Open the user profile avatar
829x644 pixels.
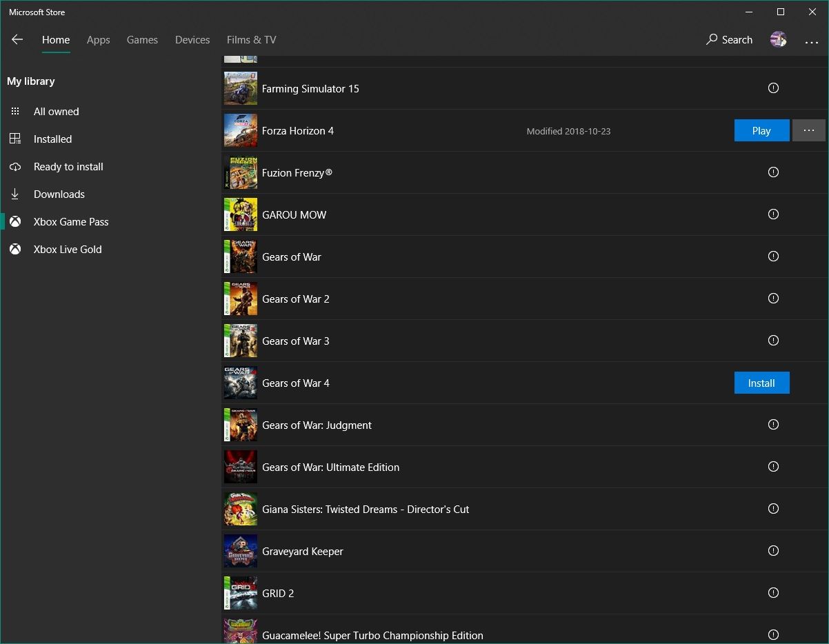point(778,40)
